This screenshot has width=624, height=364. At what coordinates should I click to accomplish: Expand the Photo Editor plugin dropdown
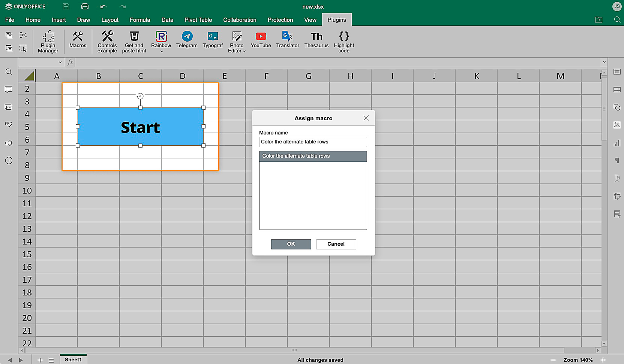[244, 51]
